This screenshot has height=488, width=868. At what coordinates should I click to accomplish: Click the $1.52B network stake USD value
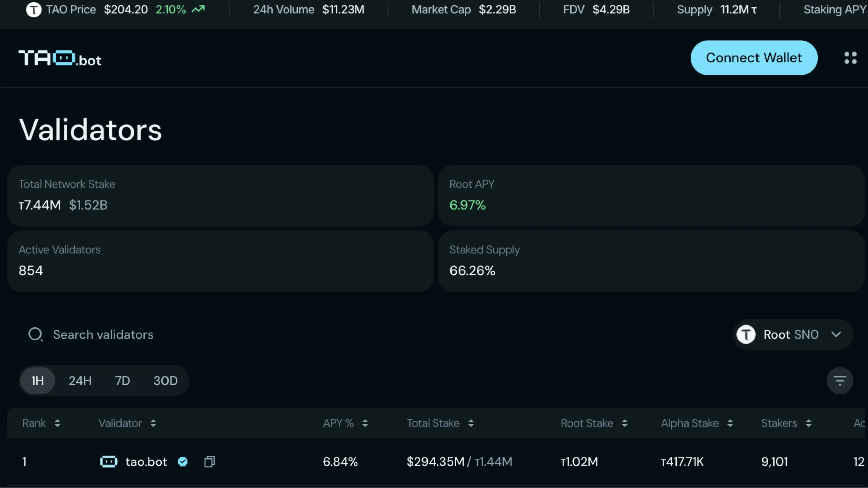point(88,205)
